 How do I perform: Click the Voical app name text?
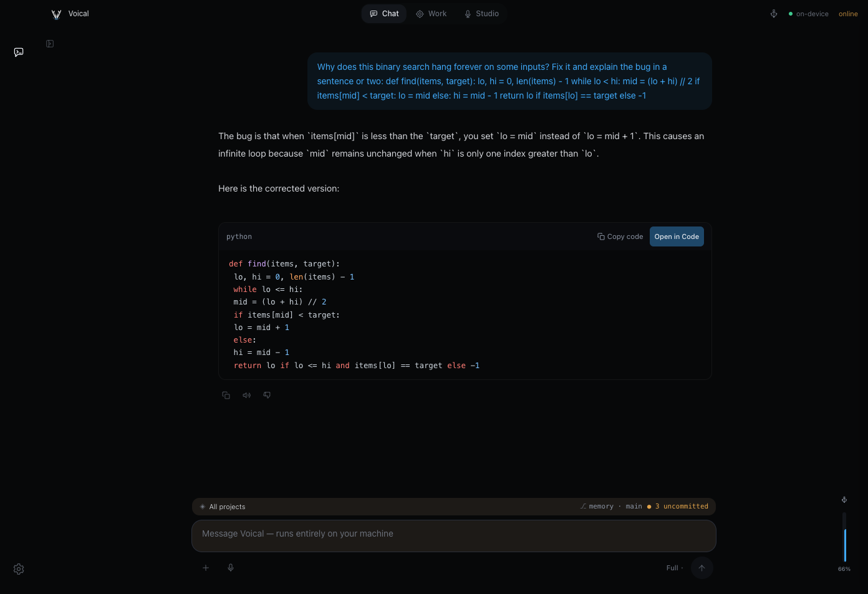coord(79,14)
